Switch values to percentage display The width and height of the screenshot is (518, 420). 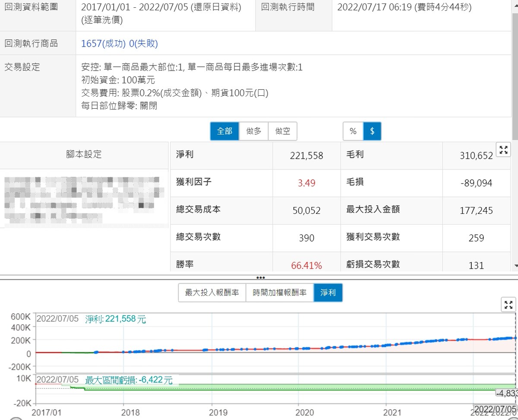tap(353, 131)
